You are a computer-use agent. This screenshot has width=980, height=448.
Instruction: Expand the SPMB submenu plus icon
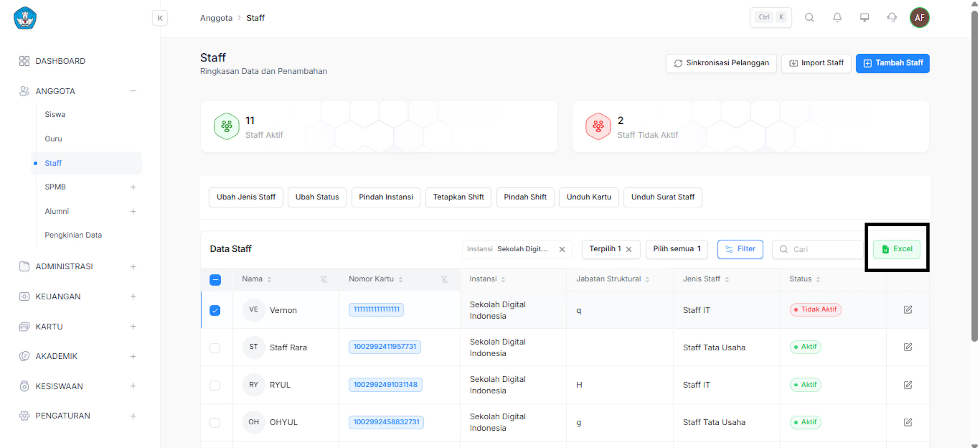click(x=133, y=187)
